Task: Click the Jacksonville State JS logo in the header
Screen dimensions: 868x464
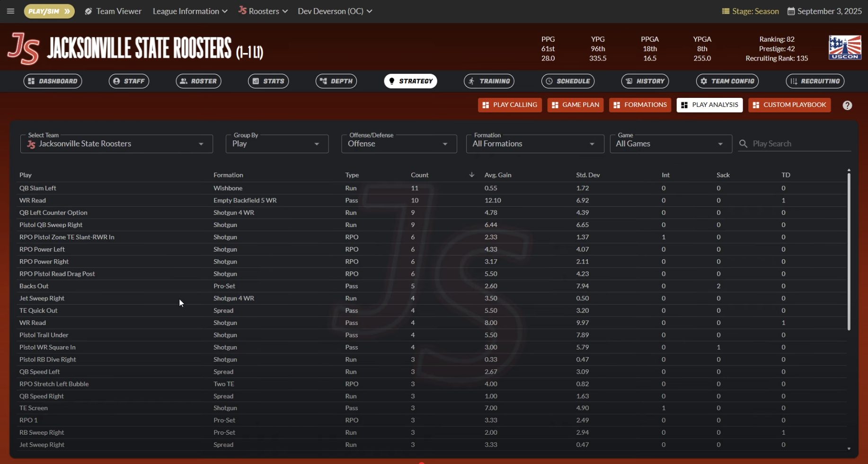Action: (x=23, y=48)
